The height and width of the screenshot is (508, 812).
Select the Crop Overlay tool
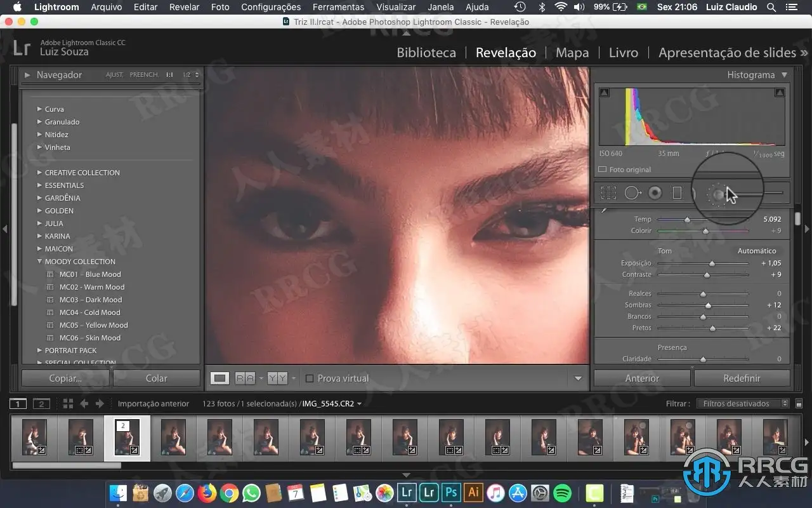point(608,193)
